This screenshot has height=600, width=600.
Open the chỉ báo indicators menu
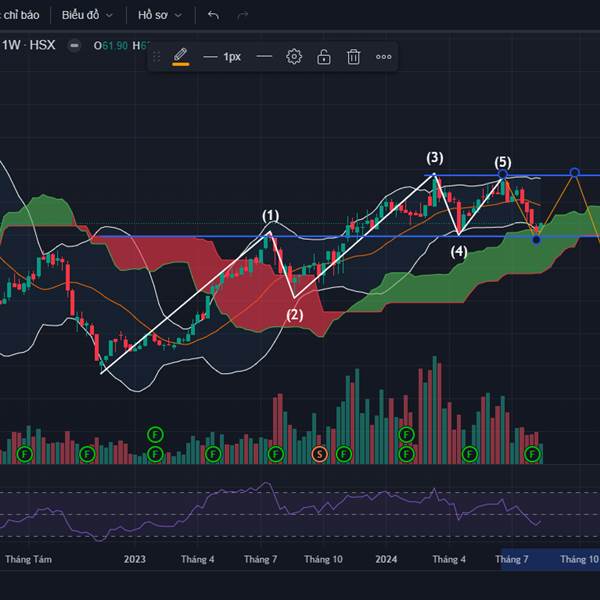coord(20,15)
